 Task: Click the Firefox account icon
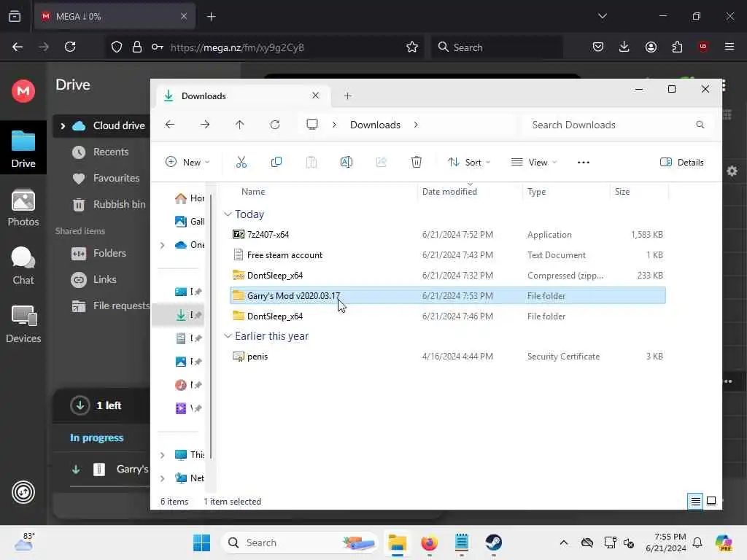(x=651, y=47)
